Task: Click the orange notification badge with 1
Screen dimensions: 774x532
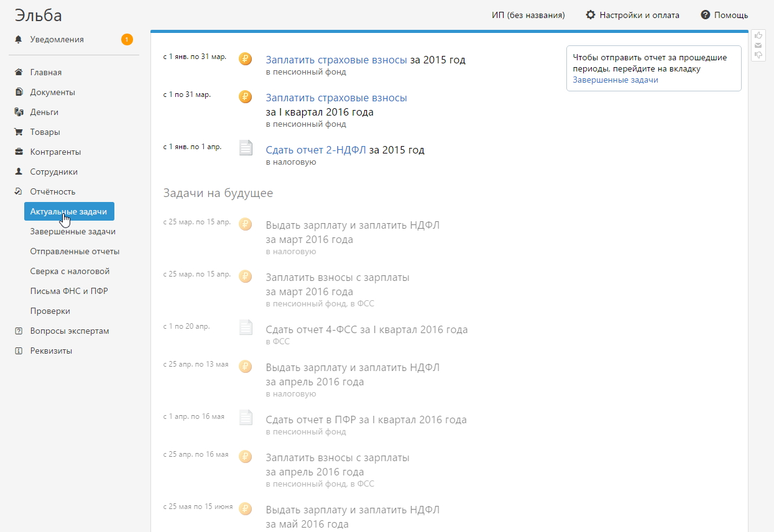Action: point(127,40)
